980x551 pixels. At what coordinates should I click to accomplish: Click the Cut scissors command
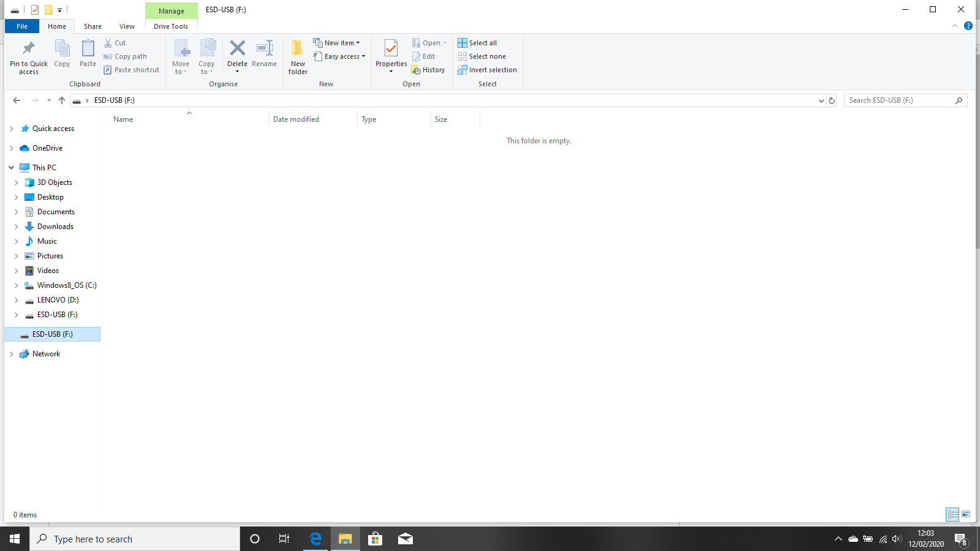click(115, 43)
